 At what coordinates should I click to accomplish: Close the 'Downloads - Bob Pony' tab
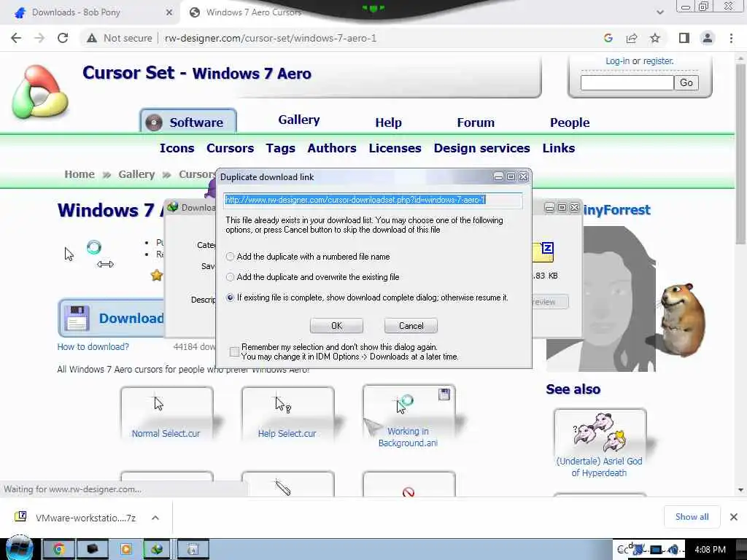[x=169, y=13]
